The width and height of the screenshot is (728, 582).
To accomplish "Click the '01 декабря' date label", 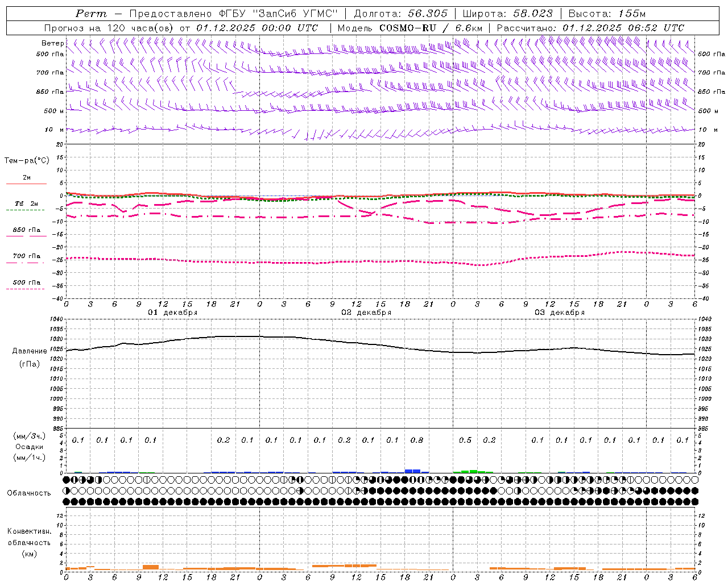I will (x=173, y=313).
